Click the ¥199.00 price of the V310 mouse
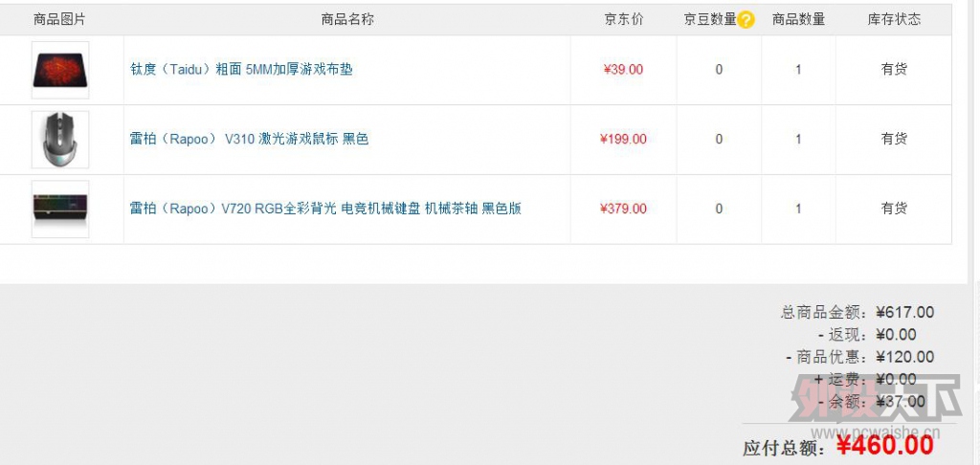Image resolution: width=980 pixels, height=465 pixels. [623, 139]
